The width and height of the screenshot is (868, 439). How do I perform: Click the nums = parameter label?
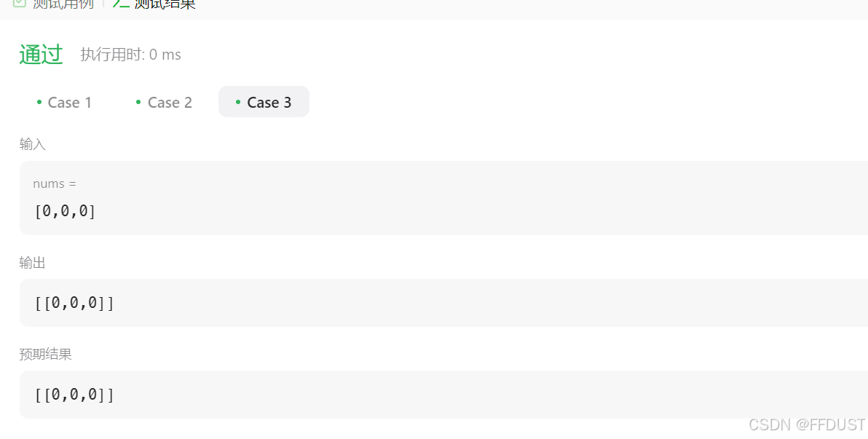click(54, 183)
